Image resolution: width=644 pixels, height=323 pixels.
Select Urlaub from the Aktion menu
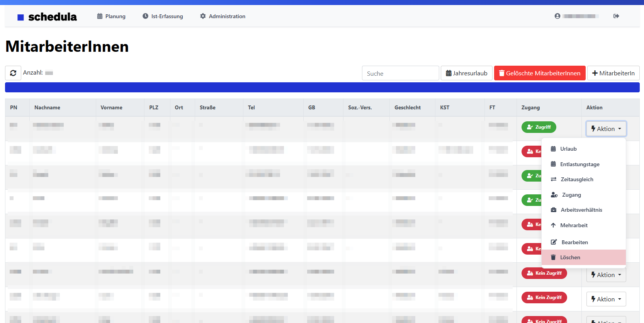(x=568, y=149)
